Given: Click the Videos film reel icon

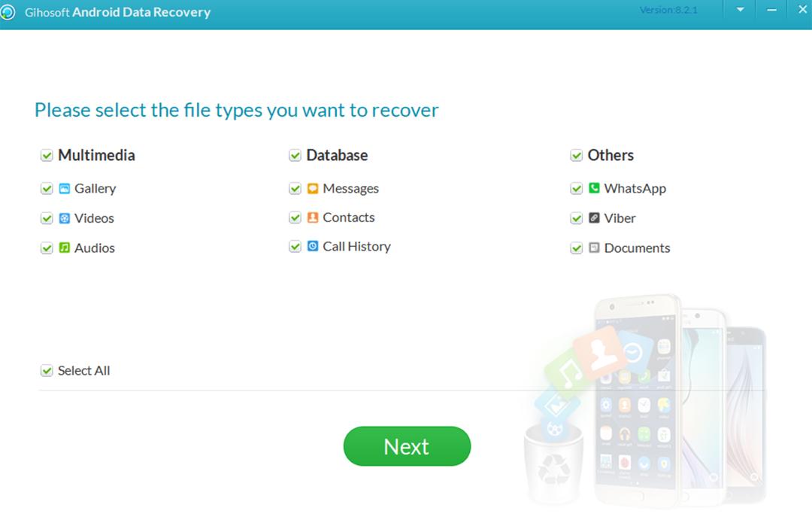Looking at the screenshot, I should (64, 218).
